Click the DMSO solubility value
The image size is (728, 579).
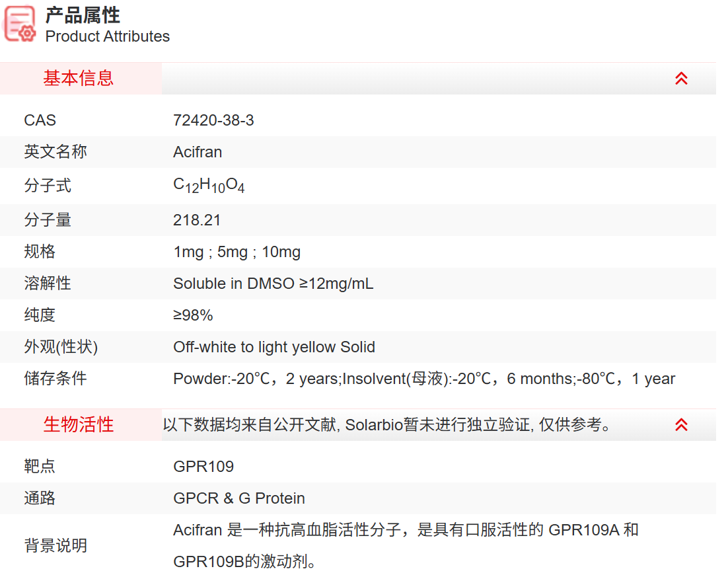(x=273, y=284)
